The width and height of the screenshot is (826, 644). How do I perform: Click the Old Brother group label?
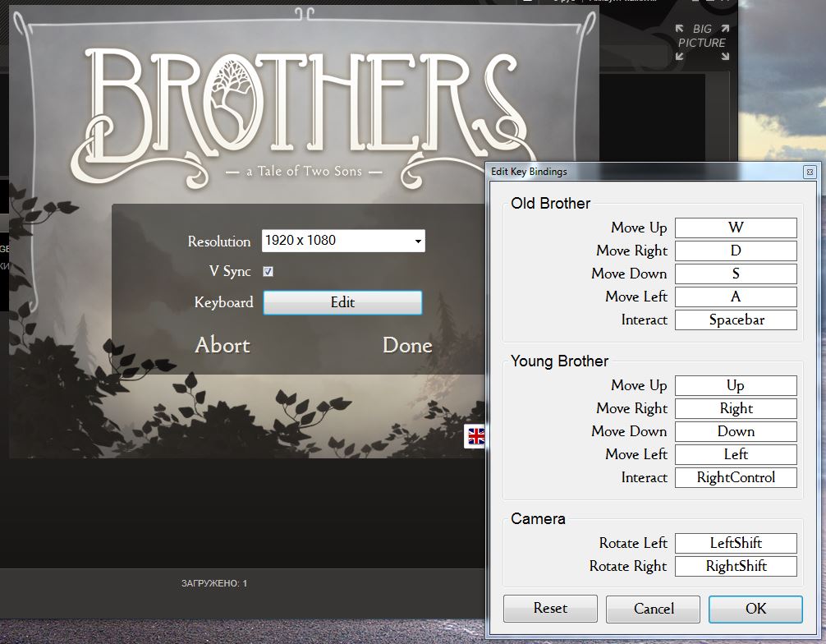pyautogui.click(x=550, y=204)
